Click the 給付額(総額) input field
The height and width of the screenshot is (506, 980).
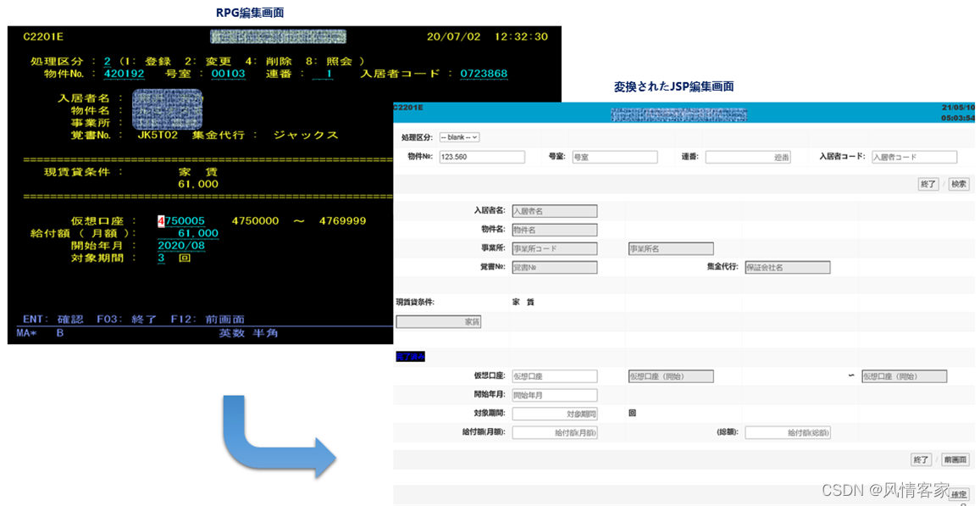click(x=788, y=433)
